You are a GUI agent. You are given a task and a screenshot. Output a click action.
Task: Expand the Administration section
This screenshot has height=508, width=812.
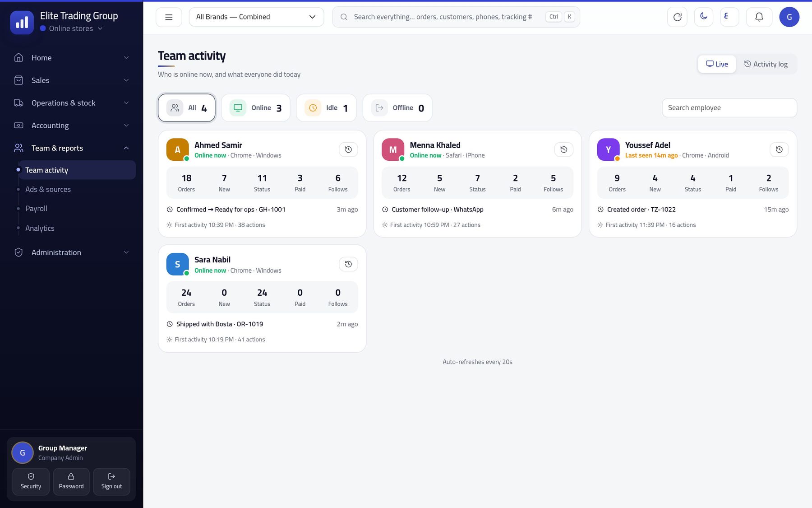click(x=71, y=252)
